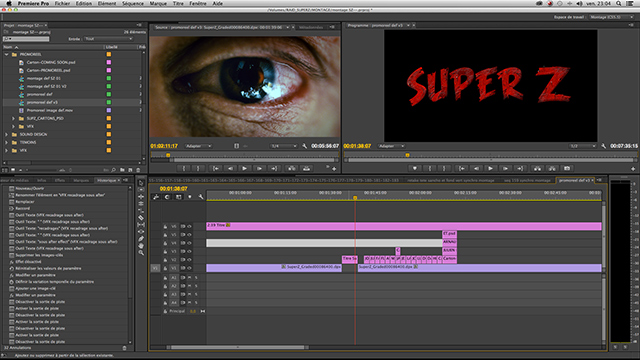
Task: Open the Source monitor Adapter zoom dropdown
Action: pos(198,146)
